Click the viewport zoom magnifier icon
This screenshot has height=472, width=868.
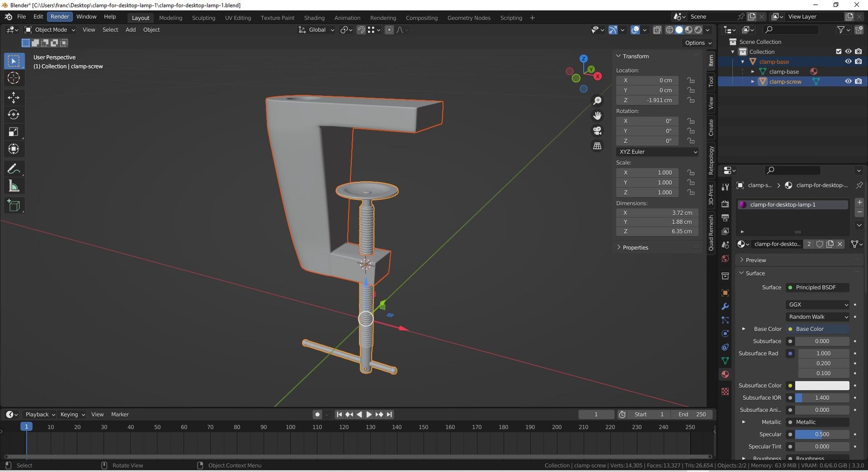click(597, 100)
